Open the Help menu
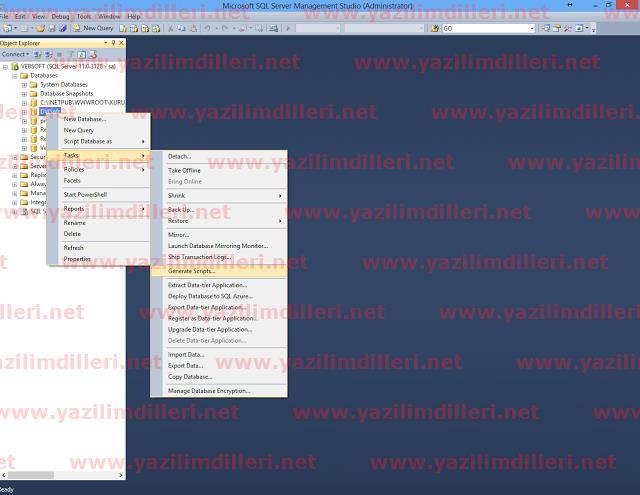The image size is (640, 495). [x=134, y=17]
